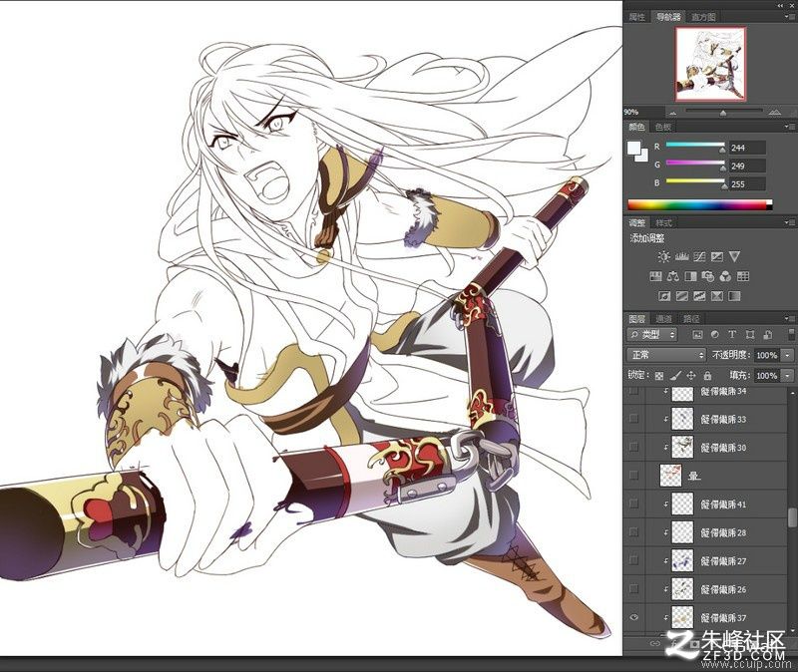798x672 pixels.
Task: Switch to the 样式 tab
Action: (x=663, y=222)
